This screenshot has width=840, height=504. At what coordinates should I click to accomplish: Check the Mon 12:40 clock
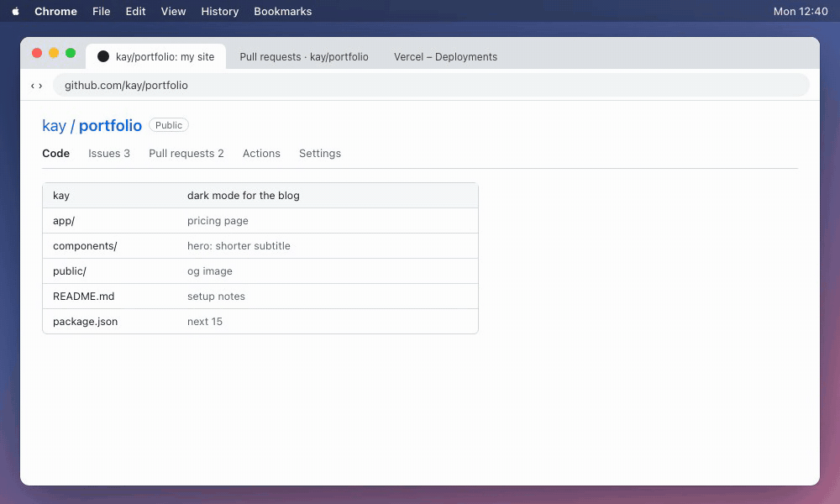tap(801, 11)
